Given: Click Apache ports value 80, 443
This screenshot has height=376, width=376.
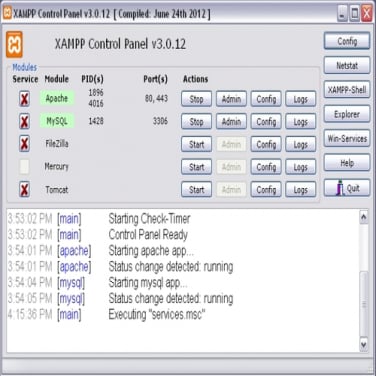Looking at the screenshot, I should click(156, 98).
